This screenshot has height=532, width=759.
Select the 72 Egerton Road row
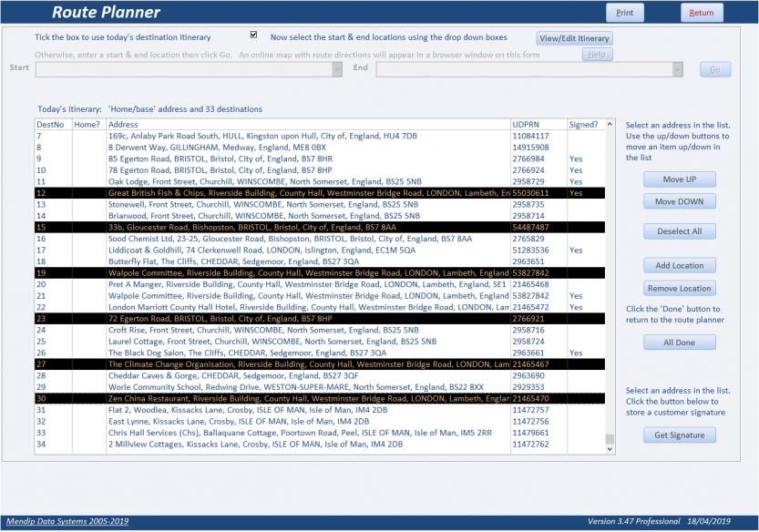[x=320, y=319]
